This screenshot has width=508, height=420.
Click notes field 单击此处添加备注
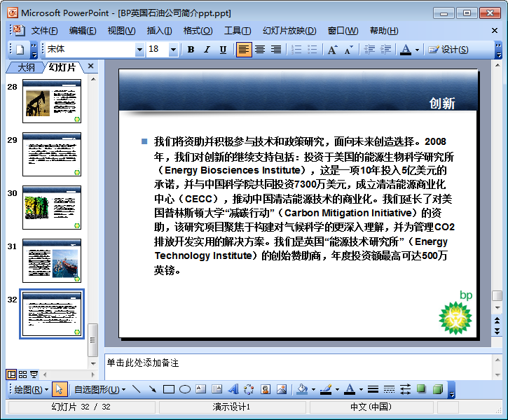click(x=298, y=367)
